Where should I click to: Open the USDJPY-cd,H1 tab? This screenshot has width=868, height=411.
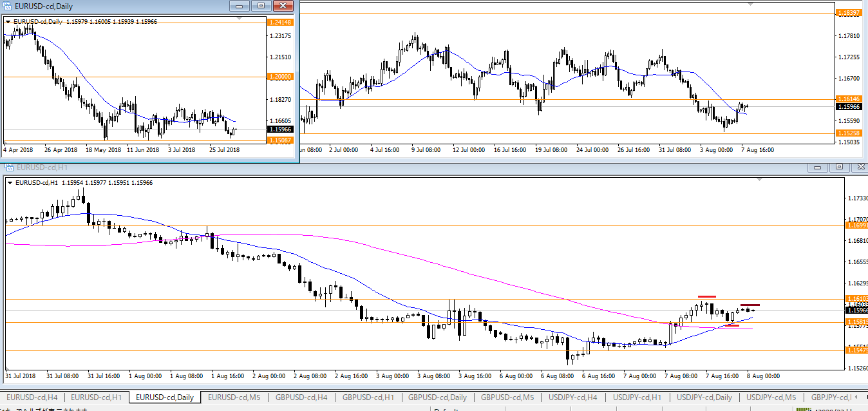coord(637,397)
